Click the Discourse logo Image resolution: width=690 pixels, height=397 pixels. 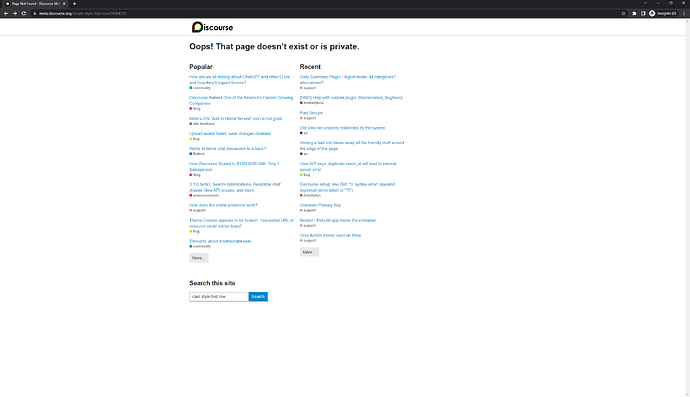pos(213,27)
